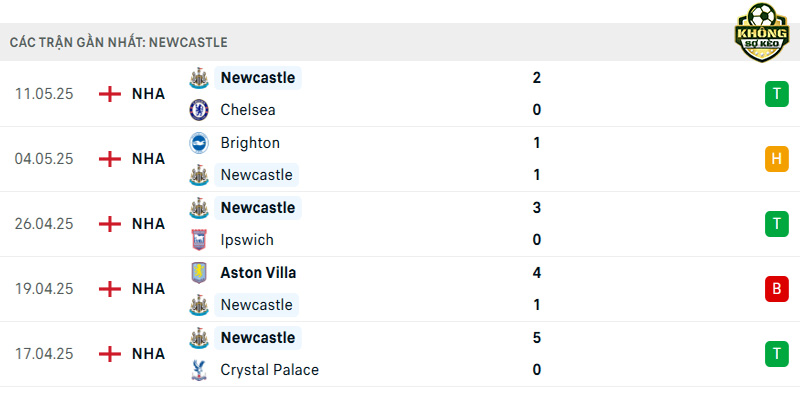Click Newcastle crest in Chelsea match row
The image size is (800, 400).
[199, 78]
